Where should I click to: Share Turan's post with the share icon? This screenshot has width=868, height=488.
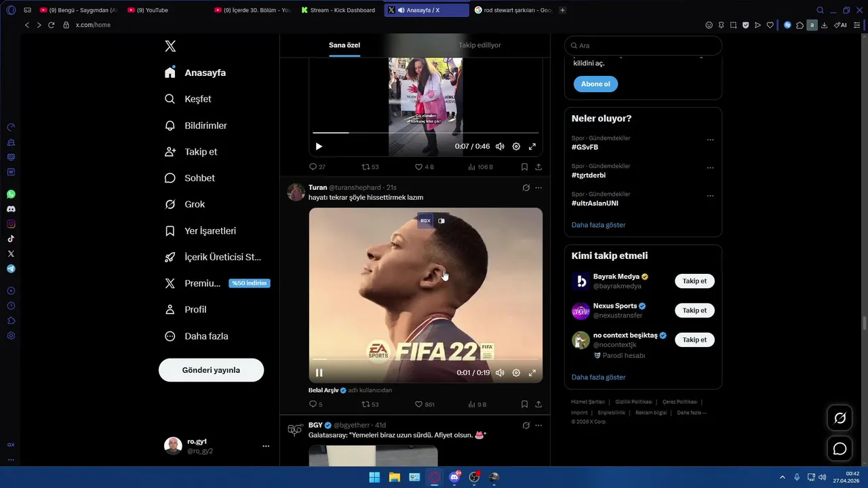click(x=538, y=404)
